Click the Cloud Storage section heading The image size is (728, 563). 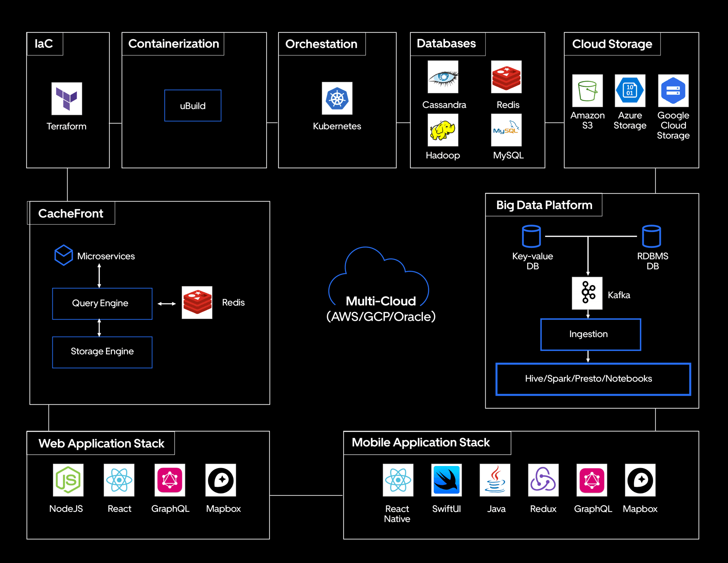pyautogui.click(x=612, y=44)
